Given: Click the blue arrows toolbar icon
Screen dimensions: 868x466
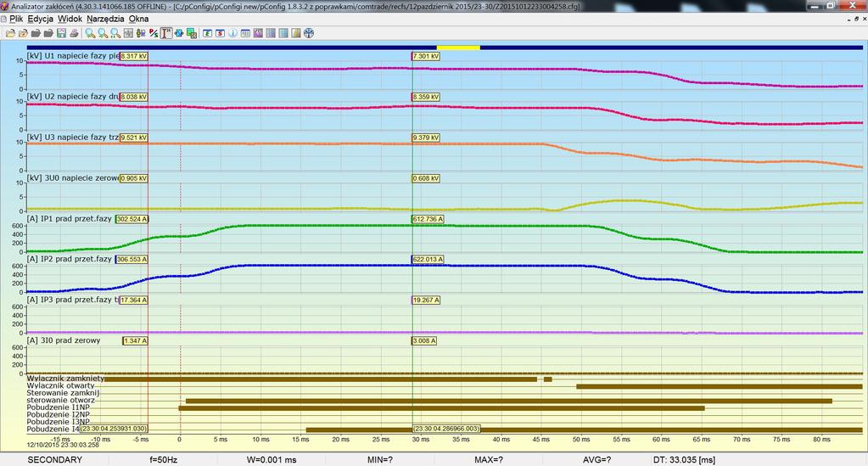Looking at the screenshot, I should tap(179, 33).
